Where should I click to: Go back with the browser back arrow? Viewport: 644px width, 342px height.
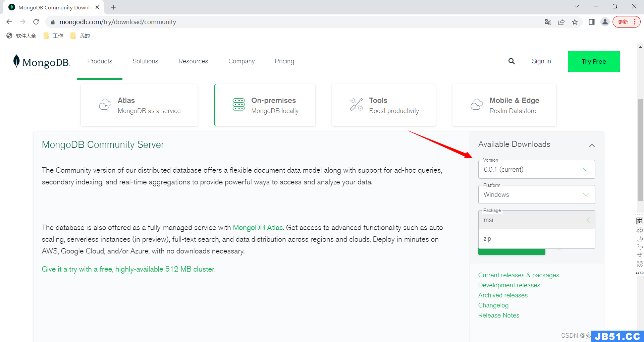point(9,22)
